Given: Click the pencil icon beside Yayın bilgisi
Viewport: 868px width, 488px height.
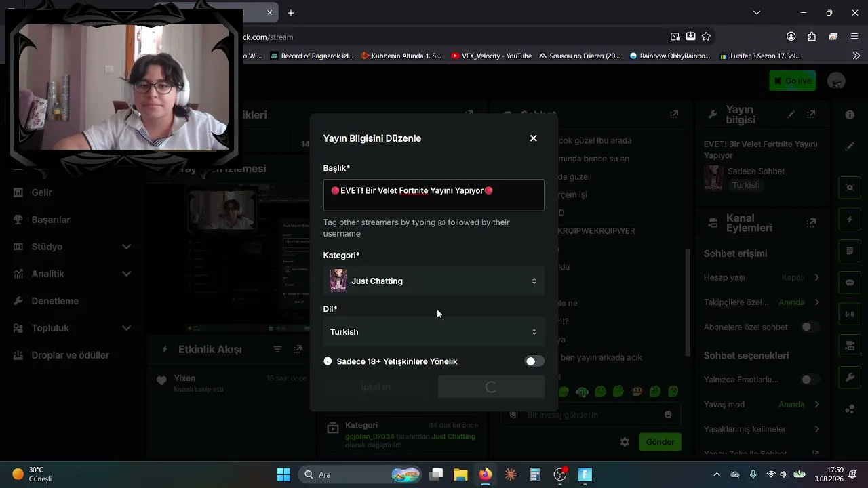Looking at the screenshot, I should click(x=791, y=115).
